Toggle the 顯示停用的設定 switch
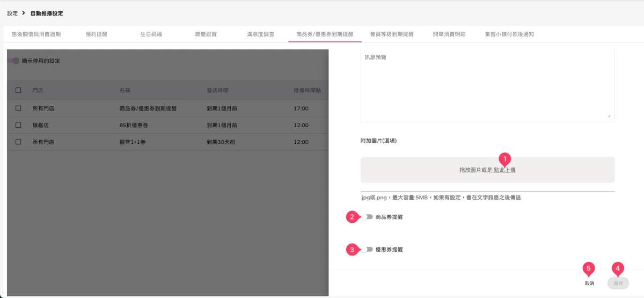Screen dimensions: 644x298 coord(13,61)
